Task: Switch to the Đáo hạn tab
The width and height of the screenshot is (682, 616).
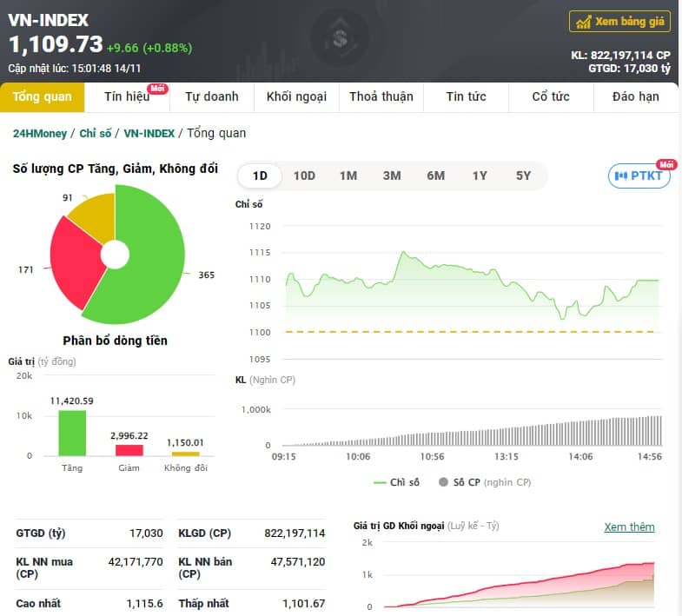Action: tap(636, 96)
